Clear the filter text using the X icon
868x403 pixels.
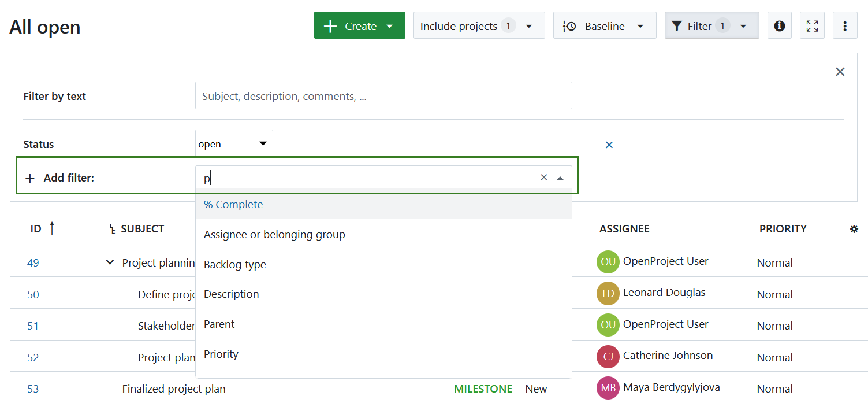click(x=543, y=178)
